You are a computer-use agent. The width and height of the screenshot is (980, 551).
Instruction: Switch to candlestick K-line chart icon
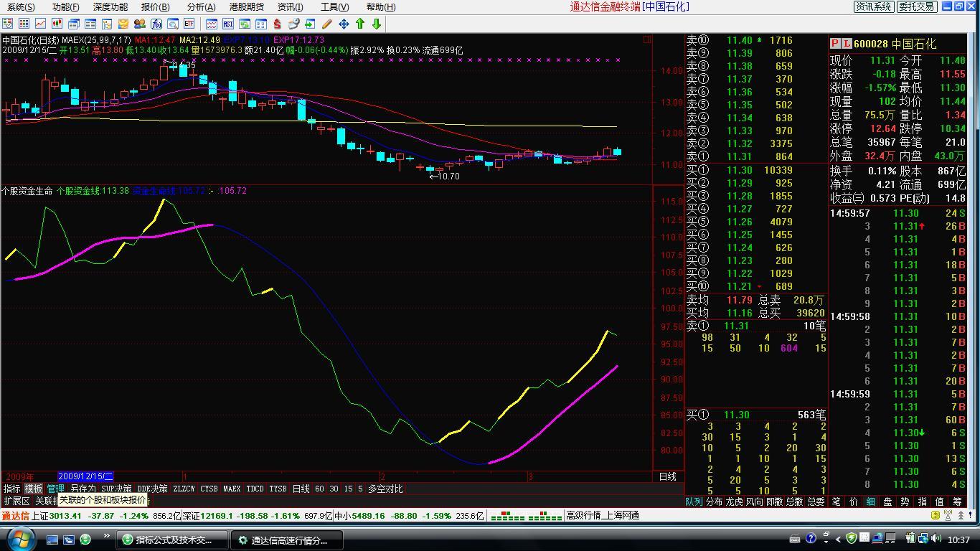(57, 24)
